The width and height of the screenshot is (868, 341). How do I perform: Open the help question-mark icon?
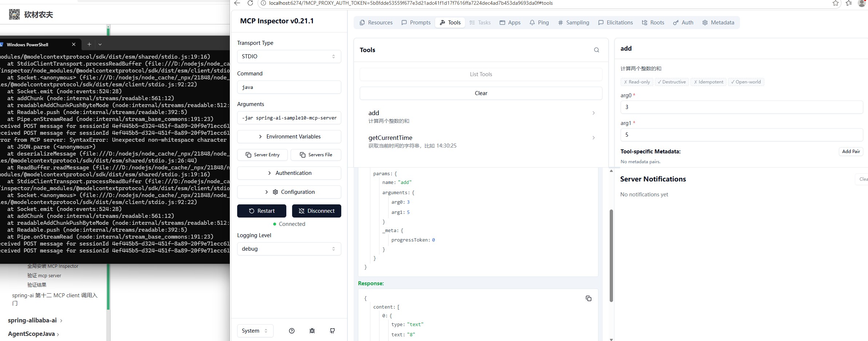(x=291, y=331)
